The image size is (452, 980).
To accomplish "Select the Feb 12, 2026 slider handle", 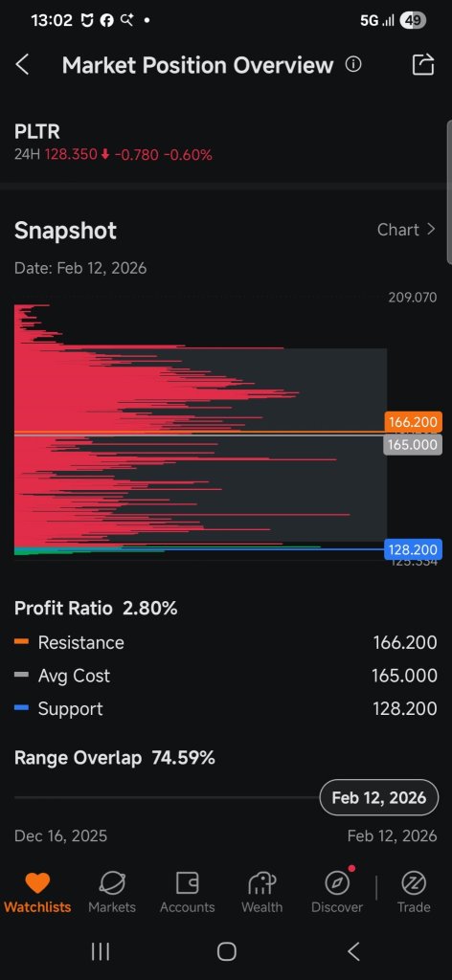I will click(379, 797).
